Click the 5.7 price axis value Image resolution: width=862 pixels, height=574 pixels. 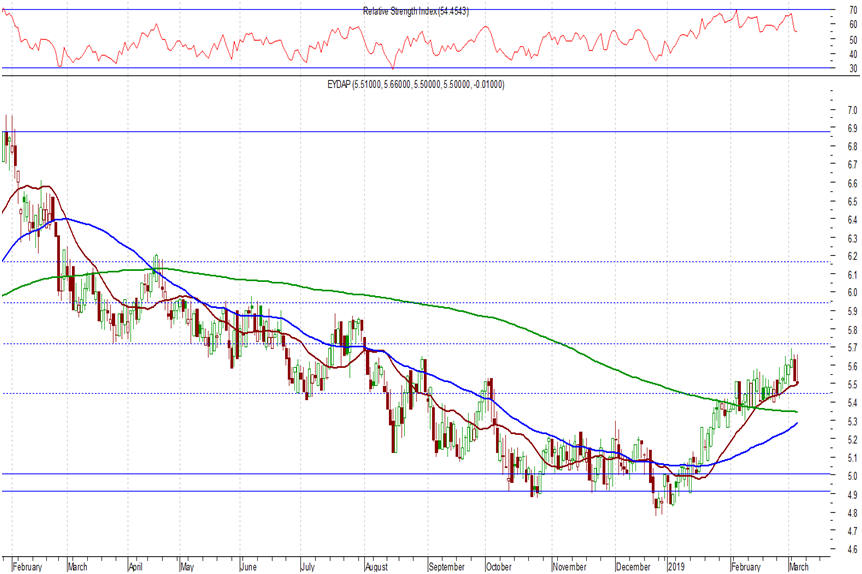[852, 347]
